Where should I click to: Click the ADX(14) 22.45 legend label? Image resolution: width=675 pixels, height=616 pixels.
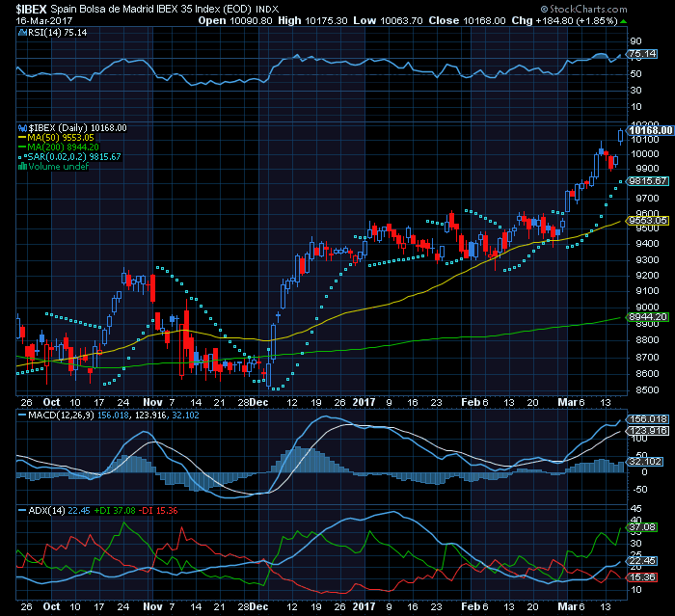(54, 511)
